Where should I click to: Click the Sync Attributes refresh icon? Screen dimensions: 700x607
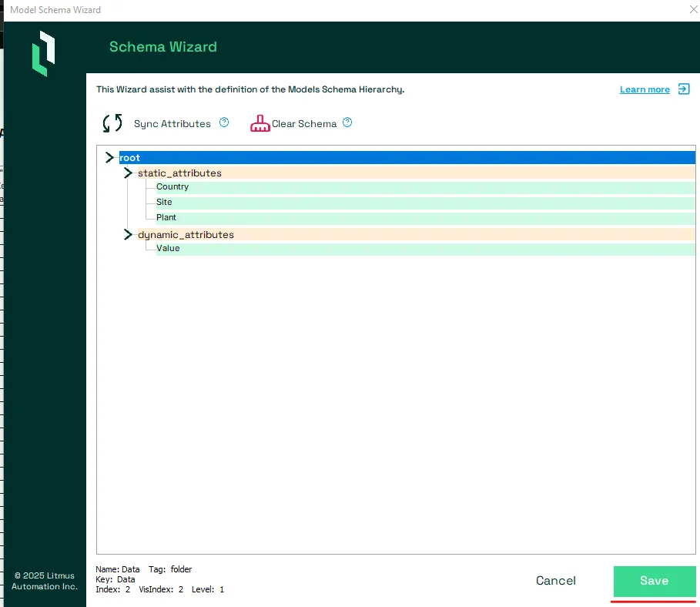click(x=112, y=123)
